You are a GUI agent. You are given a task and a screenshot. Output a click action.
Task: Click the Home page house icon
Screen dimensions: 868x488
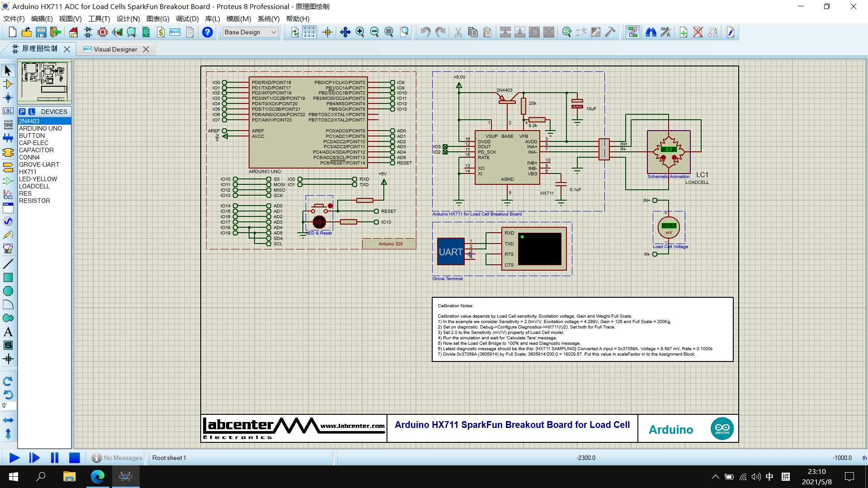[73, 32]
